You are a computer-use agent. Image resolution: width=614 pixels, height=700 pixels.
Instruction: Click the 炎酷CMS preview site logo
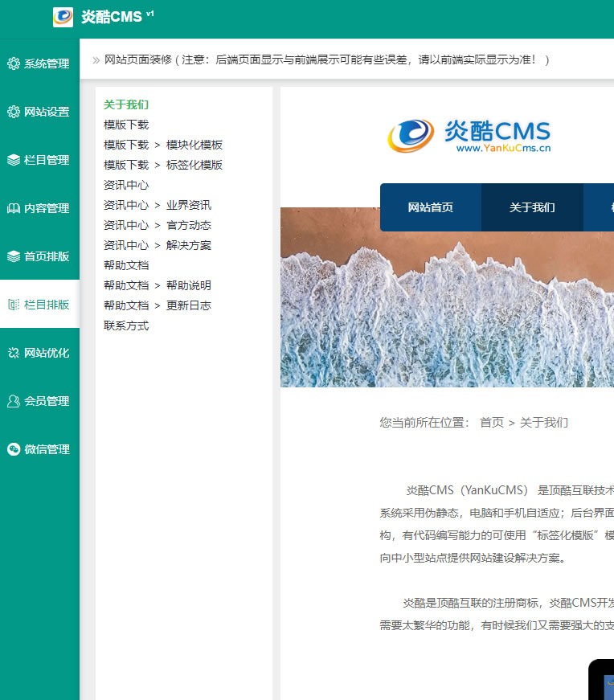point(469,136)
